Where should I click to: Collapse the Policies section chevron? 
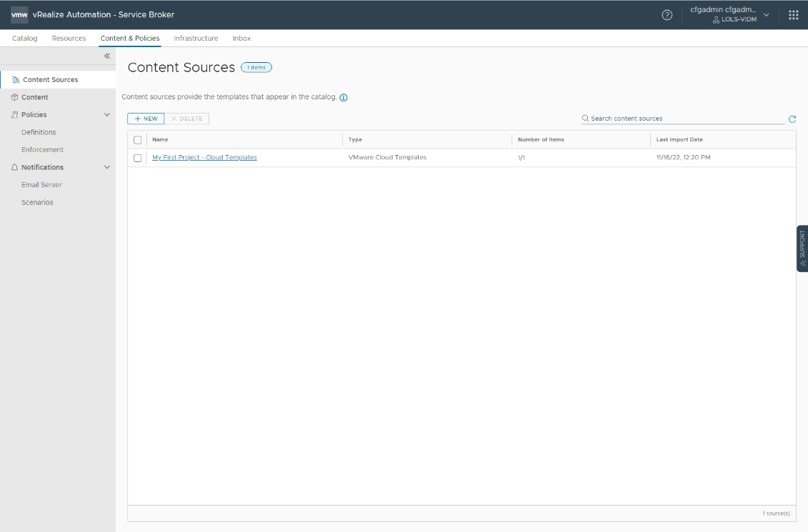pos(107,115)
